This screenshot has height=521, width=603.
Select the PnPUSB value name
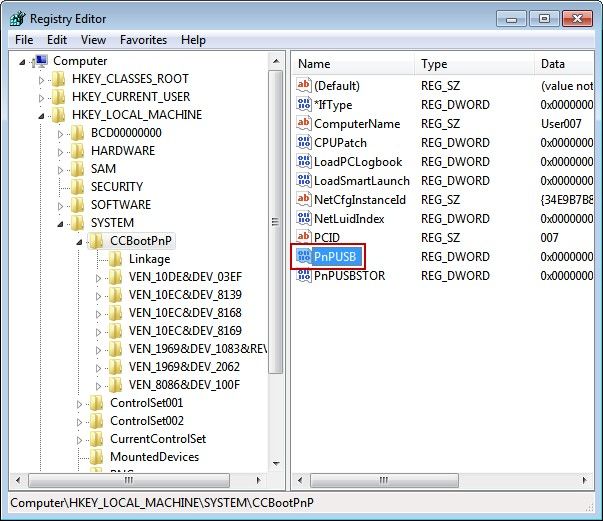click(x=335, y=256)
